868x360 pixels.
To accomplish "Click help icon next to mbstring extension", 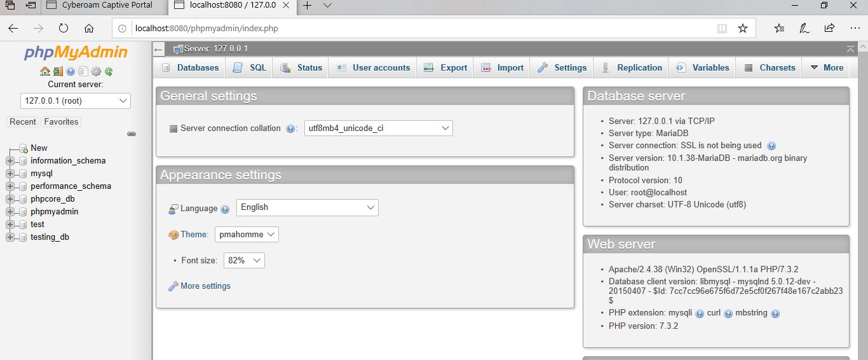I will tap(775, 314).
